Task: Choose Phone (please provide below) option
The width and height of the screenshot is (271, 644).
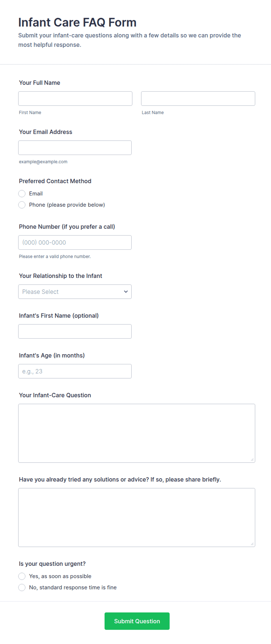Action: [x=22, y=205]
